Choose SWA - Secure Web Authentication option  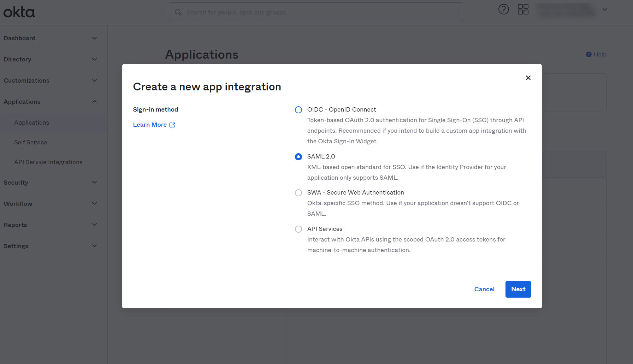(298, 193)
